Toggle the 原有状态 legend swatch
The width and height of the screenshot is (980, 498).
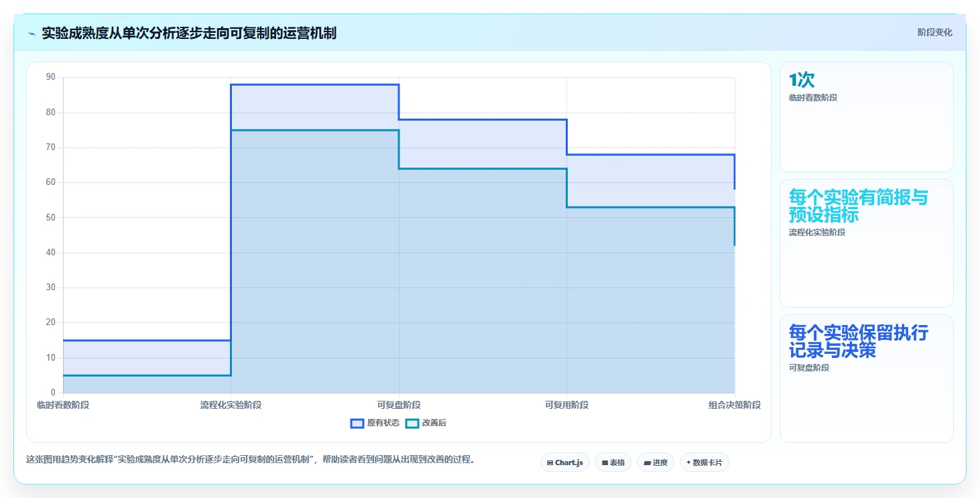[357, 423]
